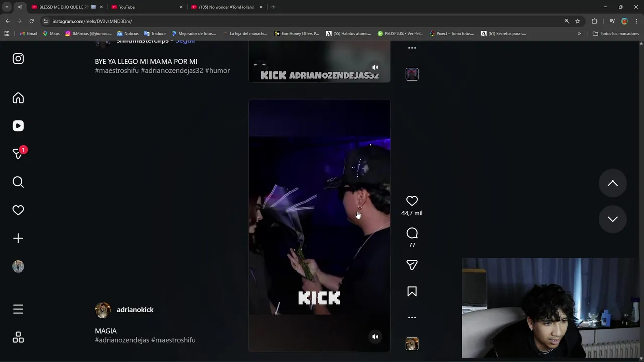The width and height of the screenshot is (644, 362).
Task: Open the #adrianozendejas32 hashtag
Action: (172, 71)
